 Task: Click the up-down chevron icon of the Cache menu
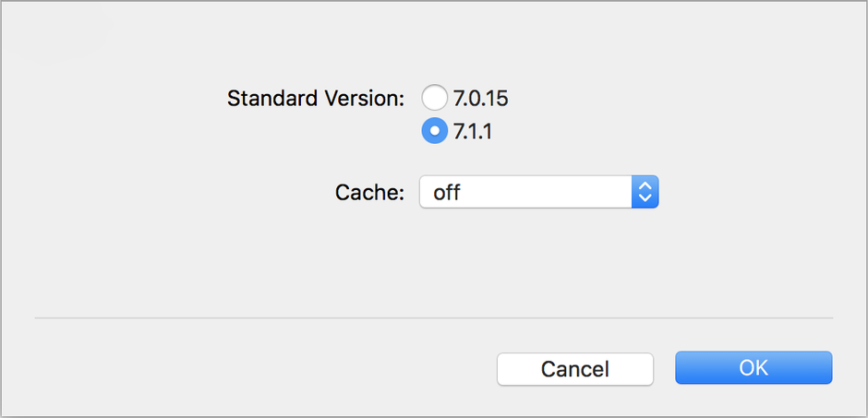[645, 192]
